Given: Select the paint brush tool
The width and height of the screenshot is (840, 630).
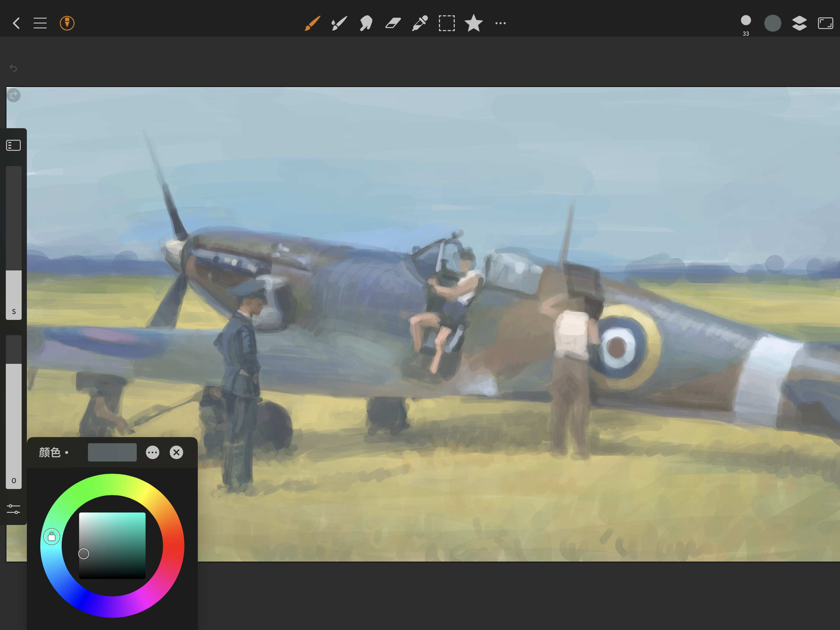Looking at the screenshot, I should click(x=312, y=23).
